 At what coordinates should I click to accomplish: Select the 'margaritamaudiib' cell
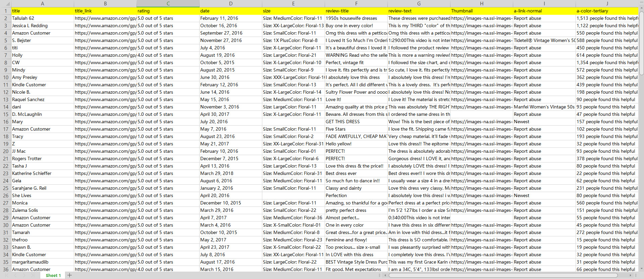[43, 262]
